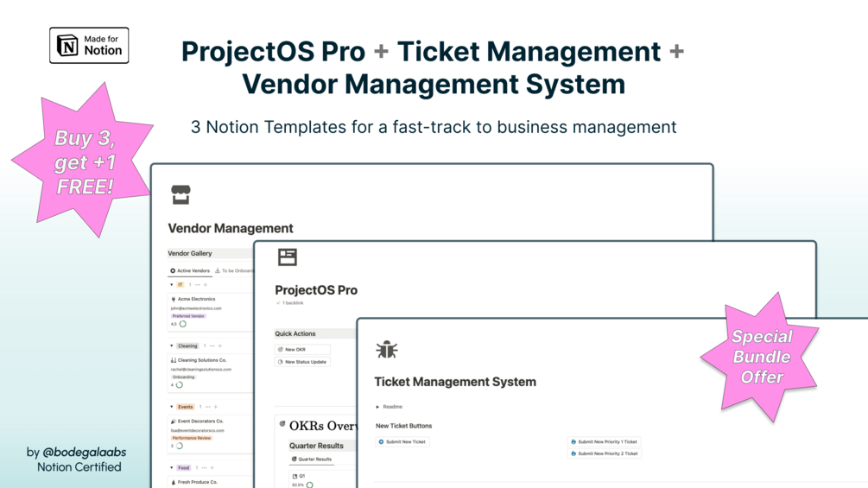Viewport: 868px width, 488px height.
Task: Click the Submit New Ticket button
Action: [x=402, y=441]
